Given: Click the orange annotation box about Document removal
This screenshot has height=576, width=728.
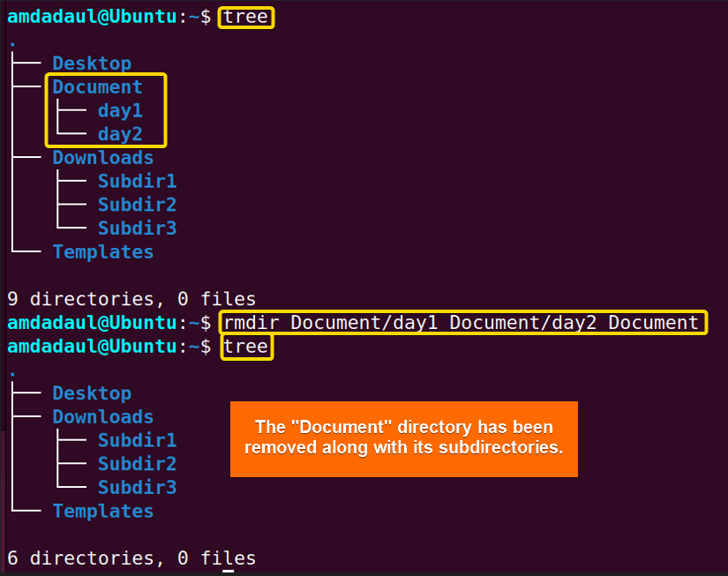Looking at the screenshot, I should click(x=403, y=438).
